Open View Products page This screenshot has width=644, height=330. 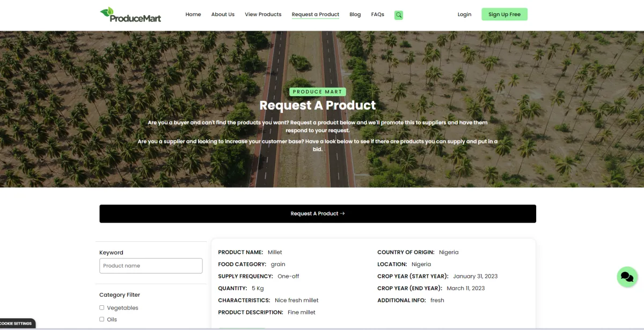(263, 15)
